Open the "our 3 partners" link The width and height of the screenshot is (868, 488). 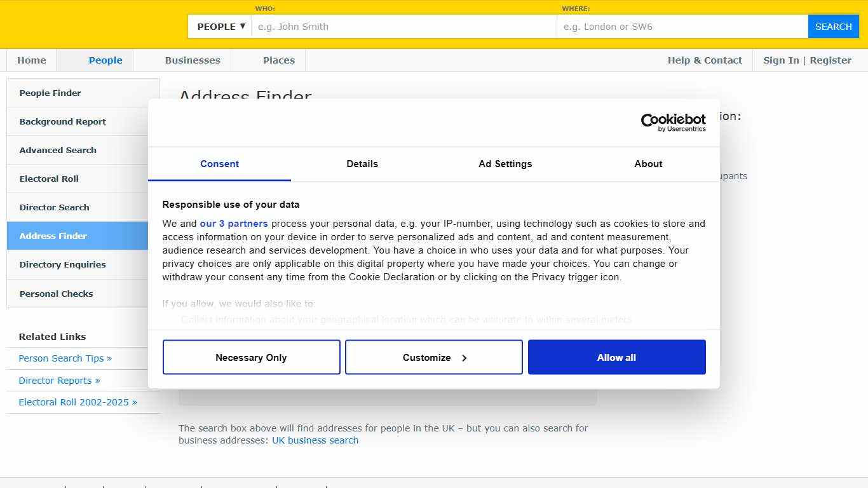[x=234, y=223]
